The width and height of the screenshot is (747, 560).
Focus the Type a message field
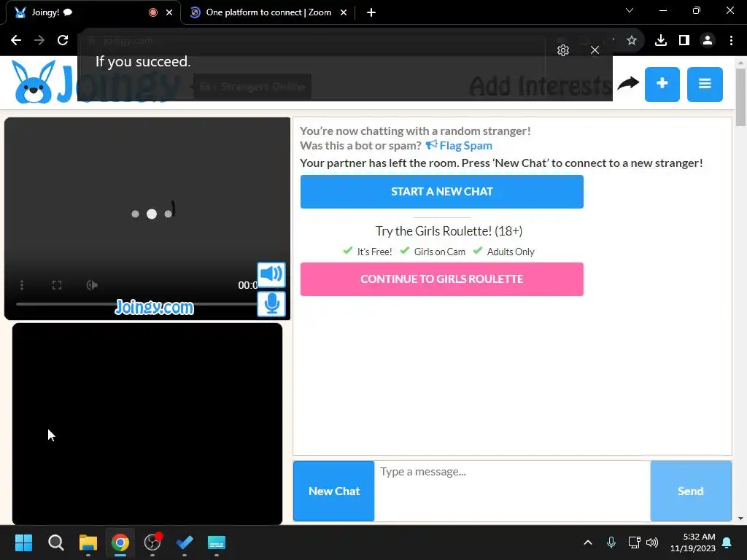(x=512, y=491)
